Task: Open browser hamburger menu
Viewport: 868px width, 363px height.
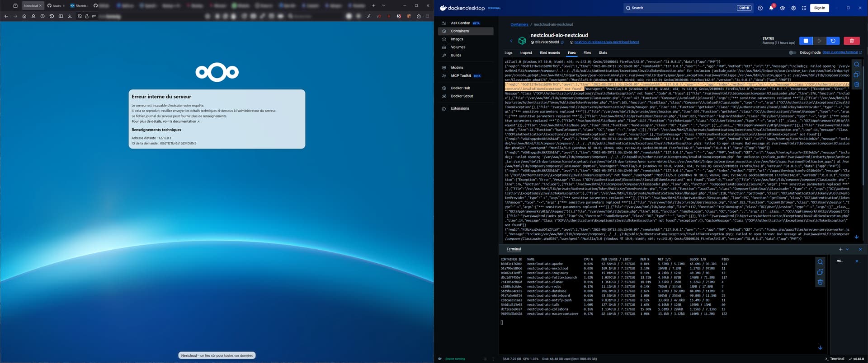Action: click(428, 16)
